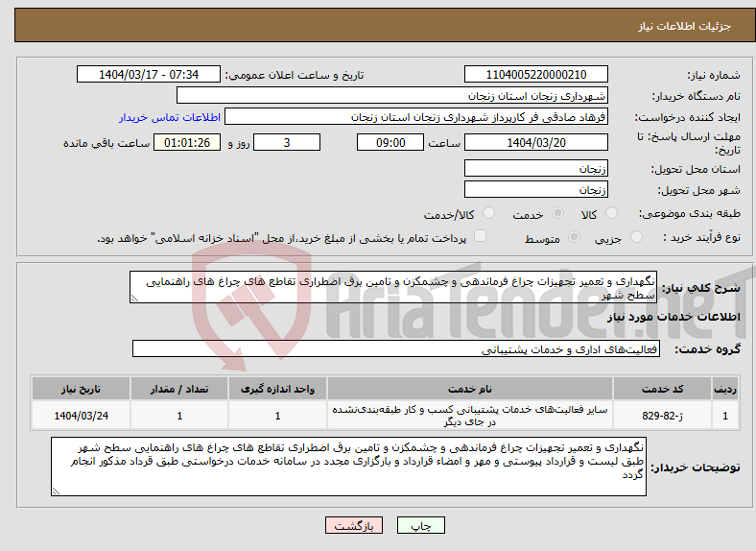Click the announcement date field 1404/03/17 - 07:34
The image size is (756, 551).
149,75
